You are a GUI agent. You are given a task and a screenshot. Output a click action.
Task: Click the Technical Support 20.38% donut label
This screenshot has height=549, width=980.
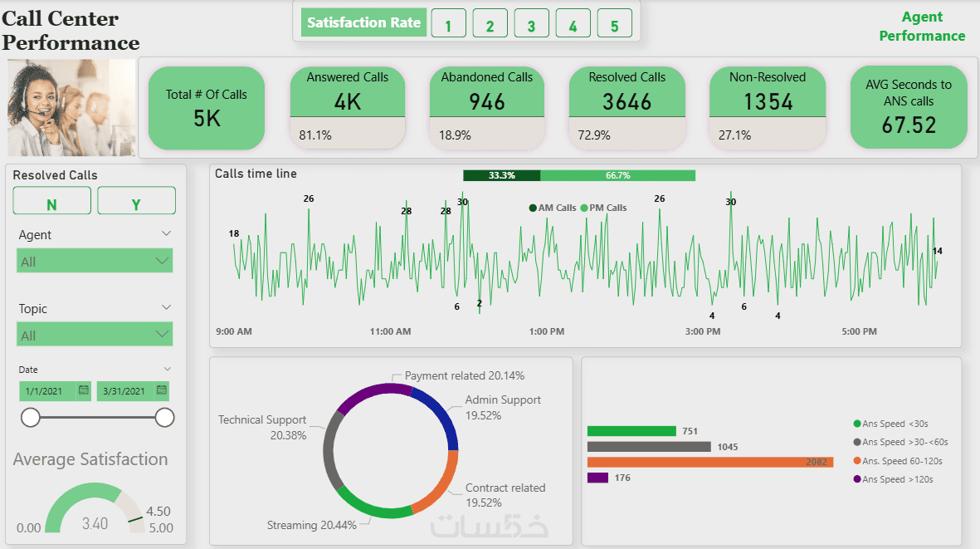(262, 427)
